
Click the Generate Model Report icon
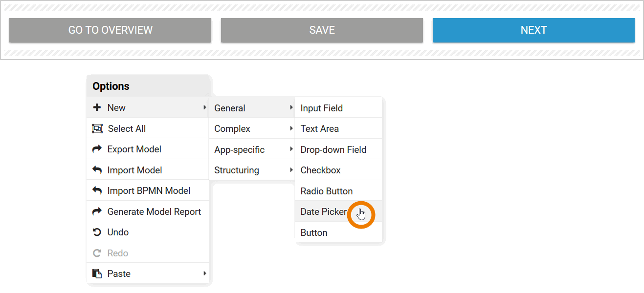click(96, 211)
